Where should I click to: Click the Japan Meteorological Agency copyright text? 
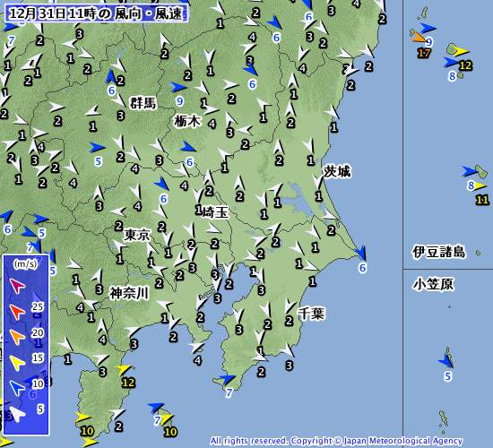336,441
